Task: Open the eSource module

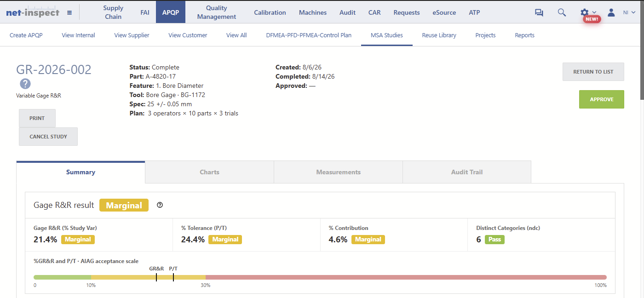Action: [444, 12]
